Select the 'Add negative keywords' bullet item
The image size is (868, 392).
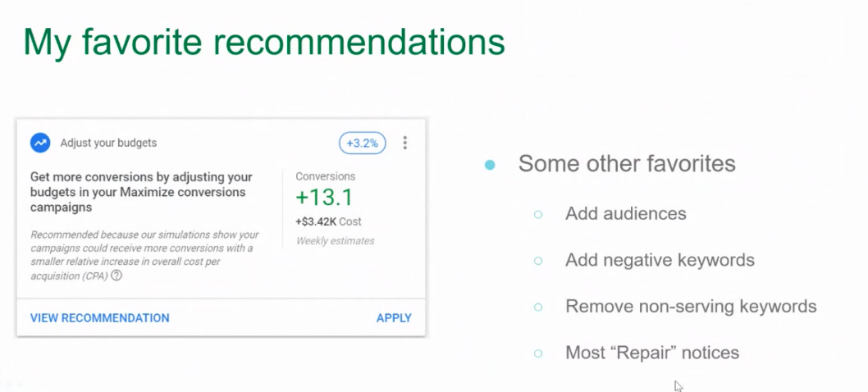[660, 261]
